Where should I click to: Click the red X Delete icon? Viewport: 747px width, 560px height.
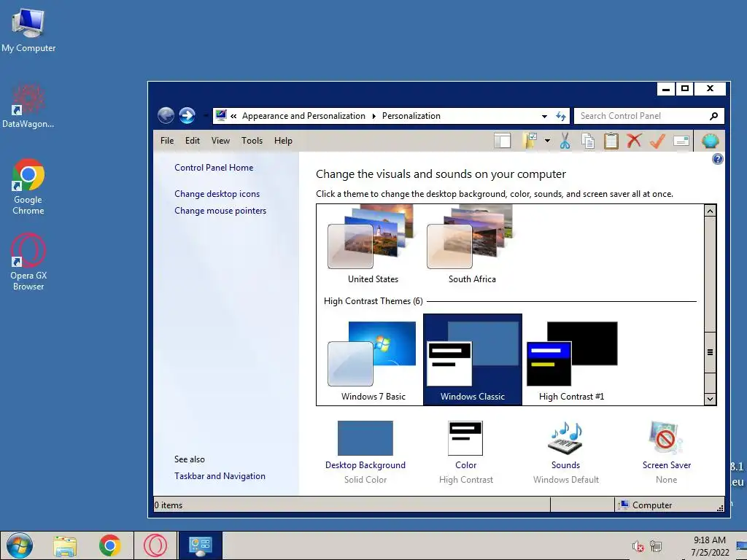point(634,141)
